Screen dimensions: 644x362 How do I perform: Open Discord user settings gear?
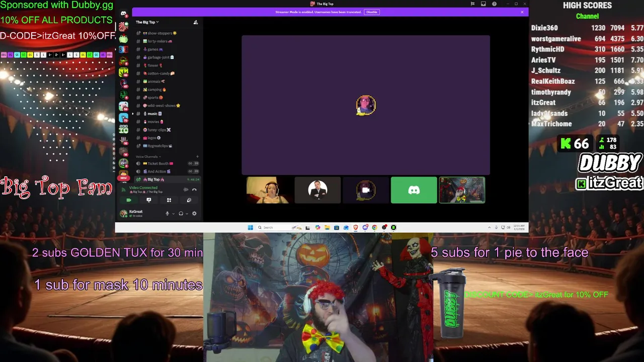[194, 214]
